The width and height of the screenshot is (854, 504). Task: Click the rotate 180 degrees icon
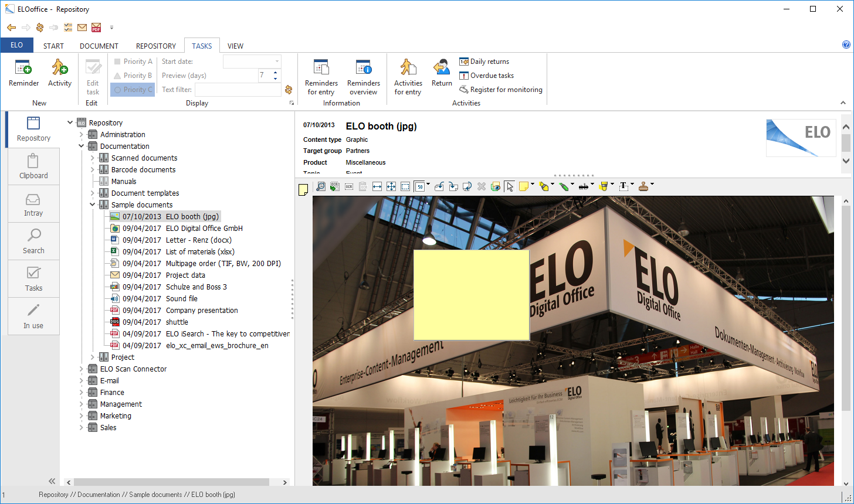coord(467,186)
